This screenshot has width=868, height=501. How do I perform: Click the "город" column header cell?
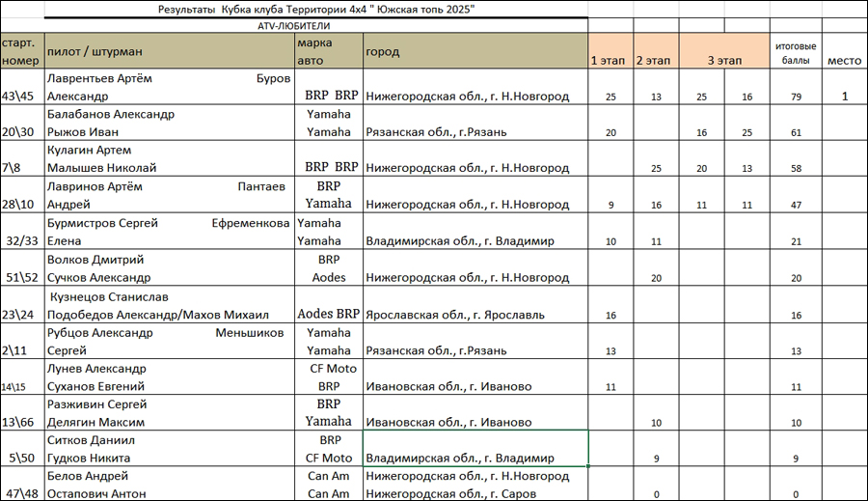(475, 51)
